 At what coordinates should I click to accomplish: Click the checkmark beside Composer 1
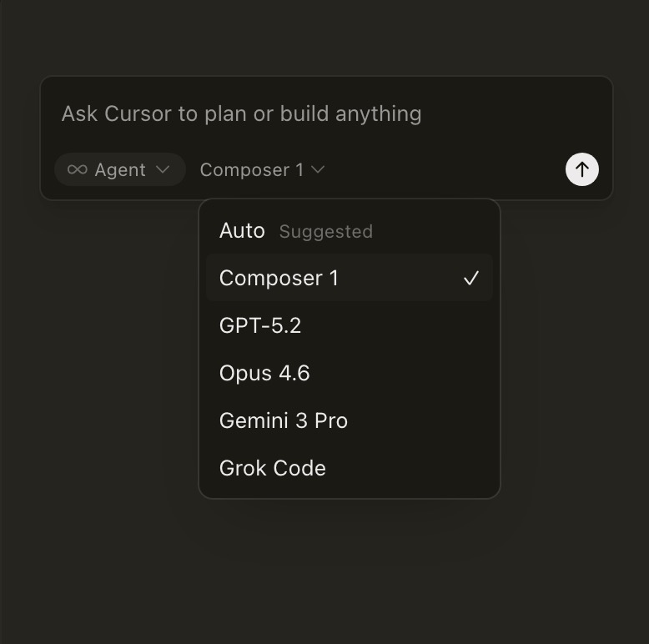pos(471,279)
